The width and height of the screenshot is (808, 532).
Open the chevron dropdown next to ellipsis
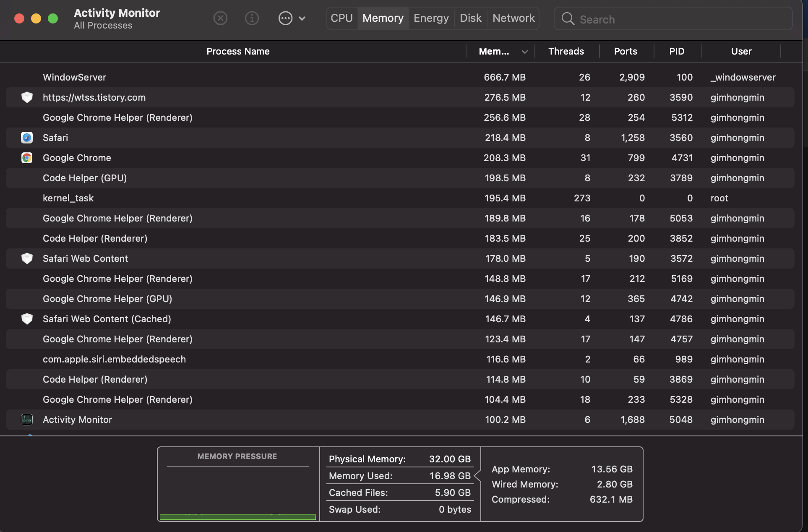point(302,18)
